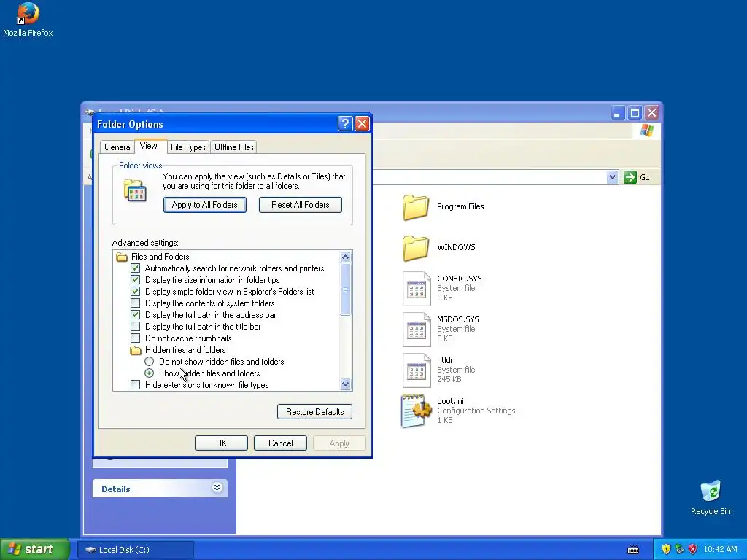The image size is (747, 560).
Task: Click the boot.ini file name
Action: [x=450, y=401]
